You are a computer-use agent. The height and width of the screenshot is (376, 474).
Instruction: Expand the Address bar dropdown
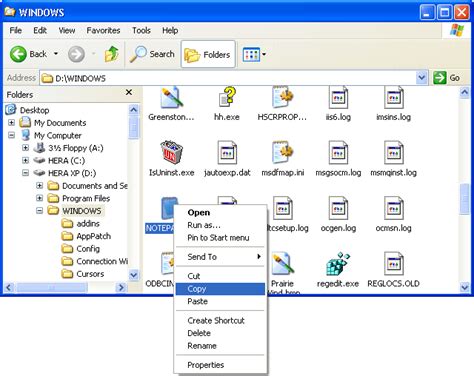pyautogui.click(x=422, y=78)
